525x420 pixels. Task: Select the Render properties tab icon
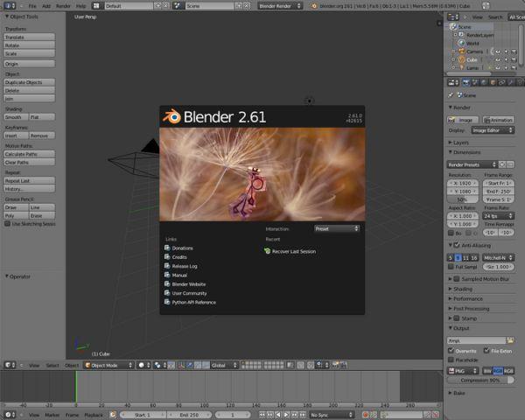tap(466, 82)
